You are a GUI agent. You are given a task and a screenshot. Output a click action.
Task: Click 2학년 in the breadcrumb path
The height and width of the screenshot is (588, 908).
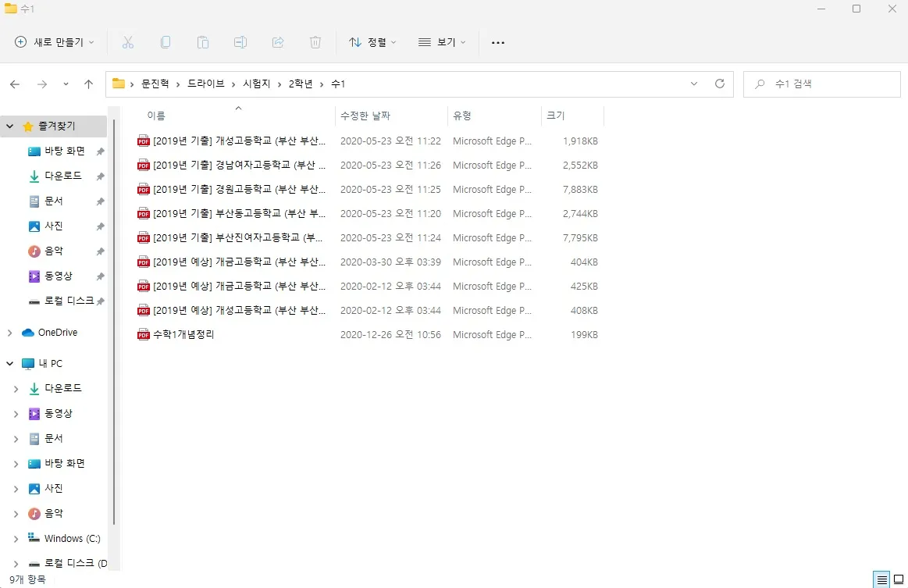tap(301, 84)
